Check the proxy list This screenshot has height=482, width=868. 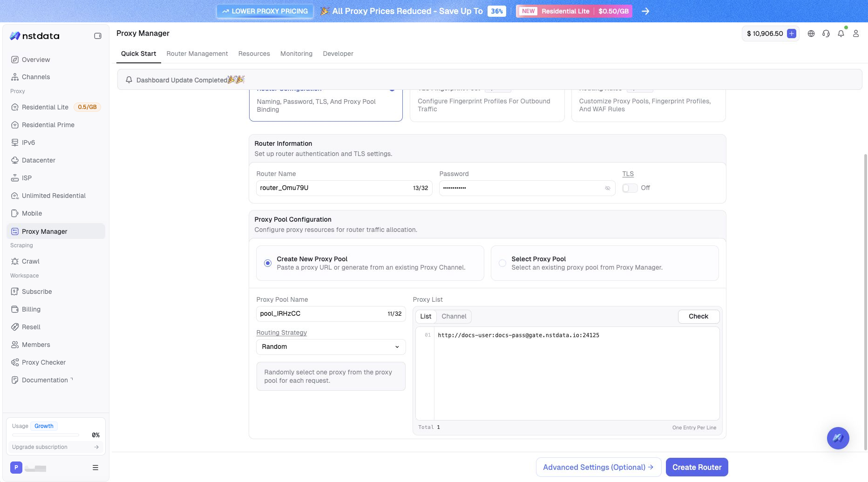[x=698, y=316]
